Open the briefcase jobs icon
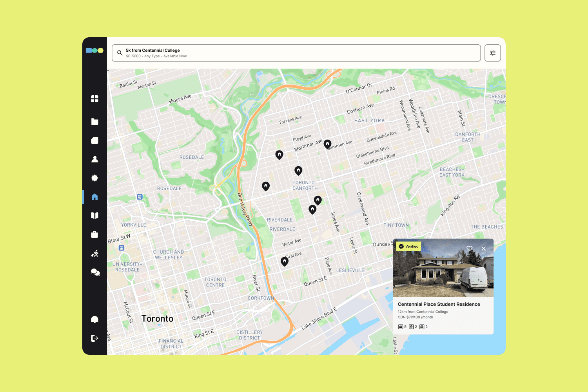588x392 pixels. coord(94,234)
